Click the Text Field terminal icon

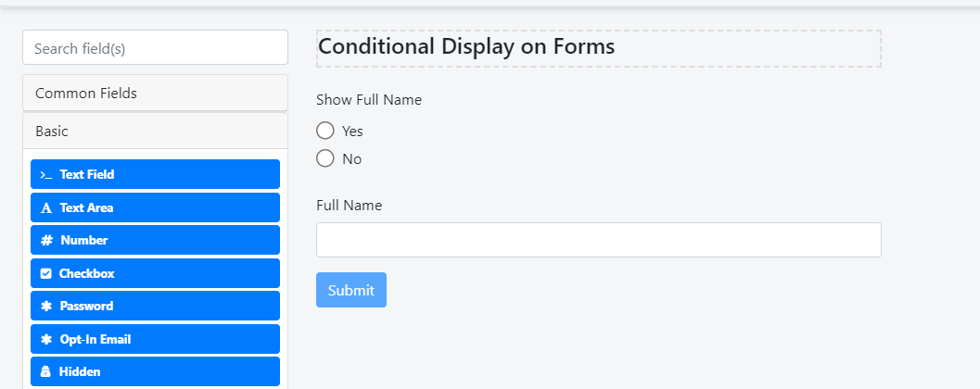(x=46, y=175)
